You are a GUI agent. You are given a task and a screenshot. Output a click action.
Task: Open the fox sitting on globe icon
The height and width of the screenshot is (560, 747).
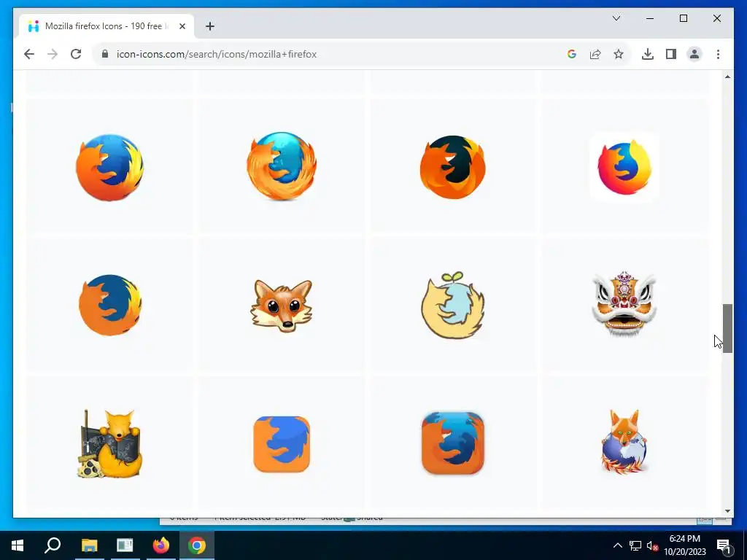(624, 442)
